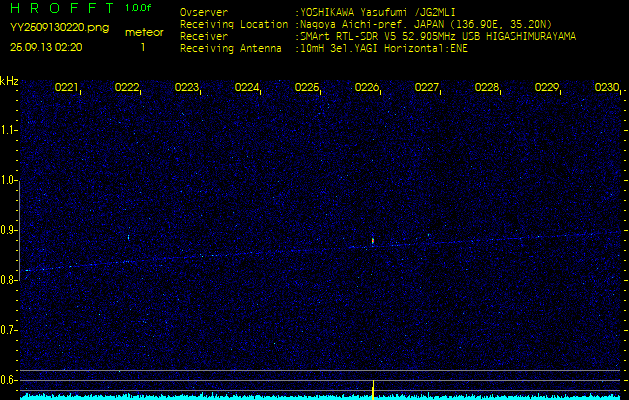Click the 0227 time marker

click(427, 88)
